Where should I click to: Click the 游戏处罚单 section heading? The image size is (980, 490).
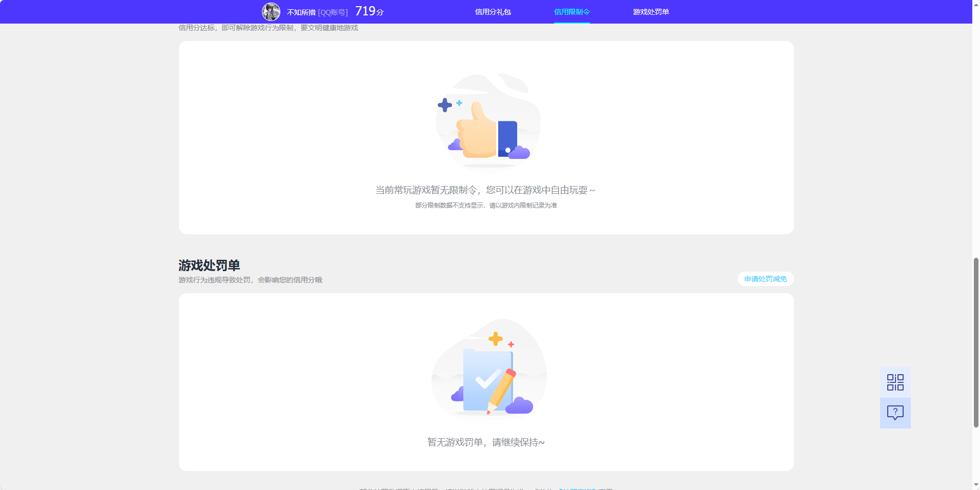pos(209,266)
